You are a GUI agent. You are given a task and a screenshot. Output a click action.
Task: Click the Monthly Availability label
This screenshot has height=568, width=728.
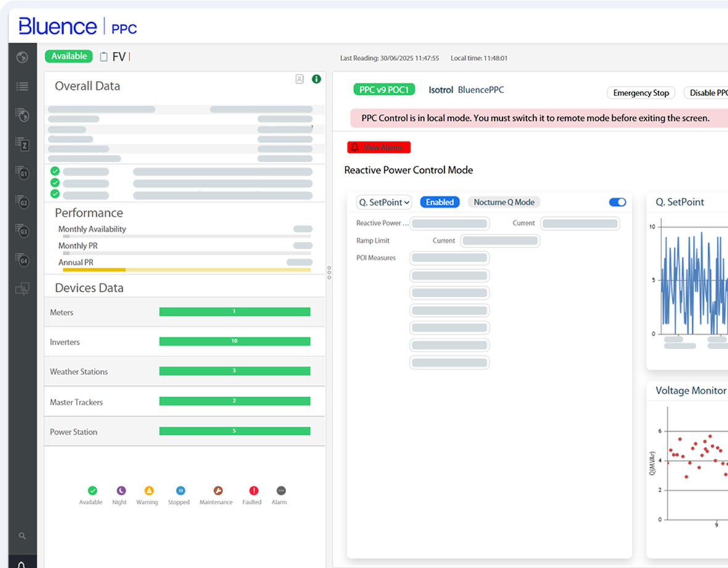pyautogui.click(x=92, y=229)
